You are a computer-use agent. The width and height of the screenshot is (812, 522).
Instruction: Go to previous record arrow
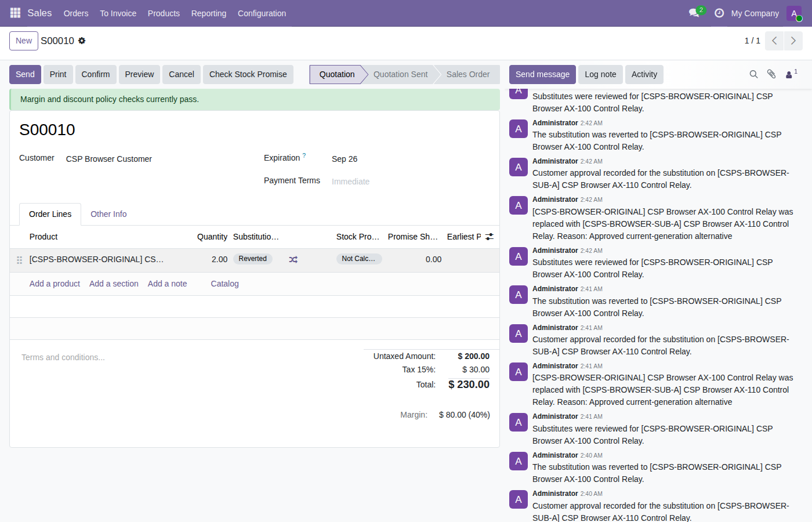(x=774, y=41)
